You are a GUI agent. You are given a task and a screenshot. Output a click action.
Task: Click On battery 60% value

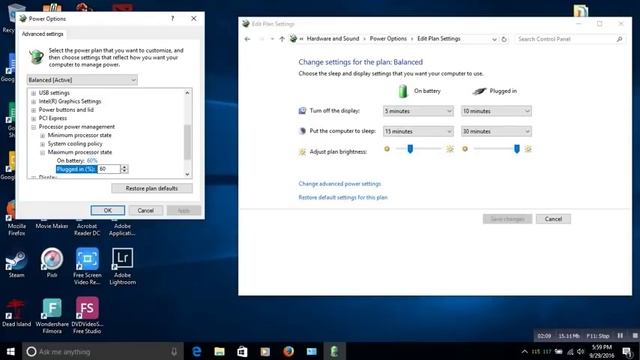tap(92, 160)
